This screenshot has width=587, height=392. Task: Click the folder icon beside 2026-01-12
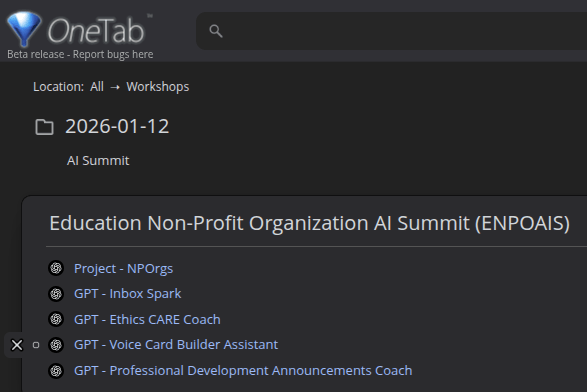pos(44,127)
